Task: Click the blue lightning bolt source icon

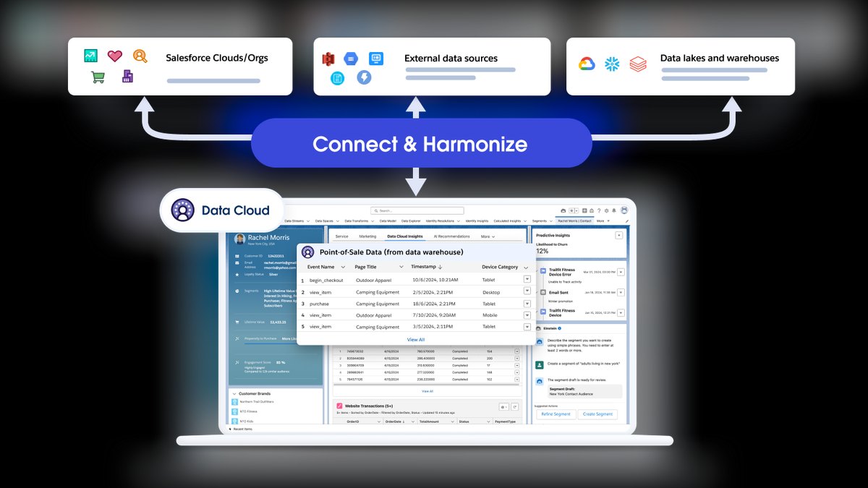Action: tap(364, 77)
